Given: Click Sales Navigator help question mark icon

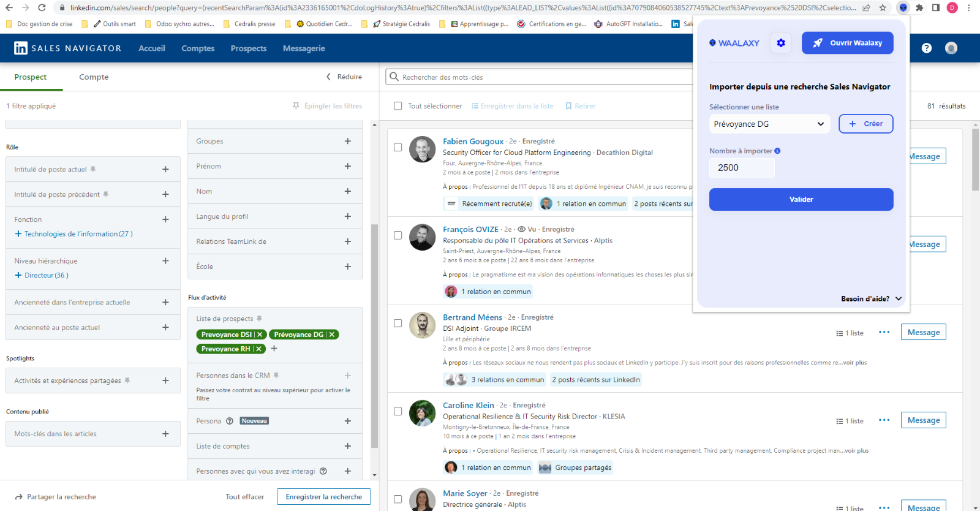Looking at the screenshot, I should 926,48.
